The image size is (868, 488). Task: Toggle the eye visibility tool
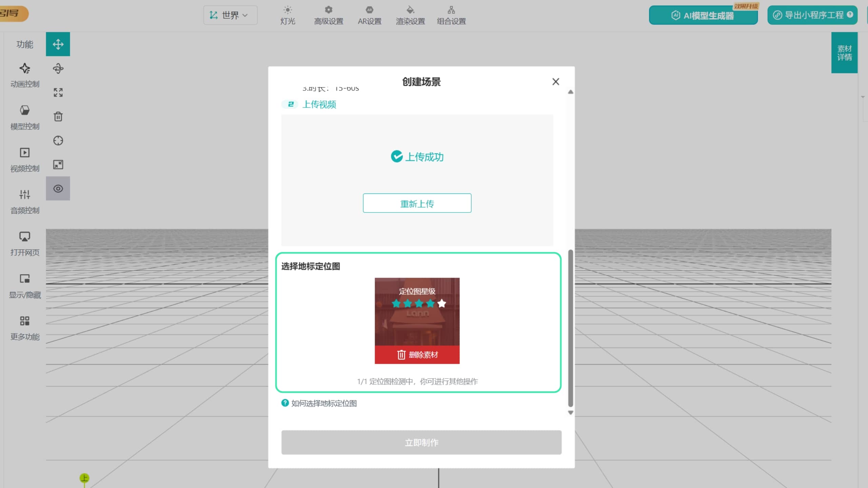point(58,188)
